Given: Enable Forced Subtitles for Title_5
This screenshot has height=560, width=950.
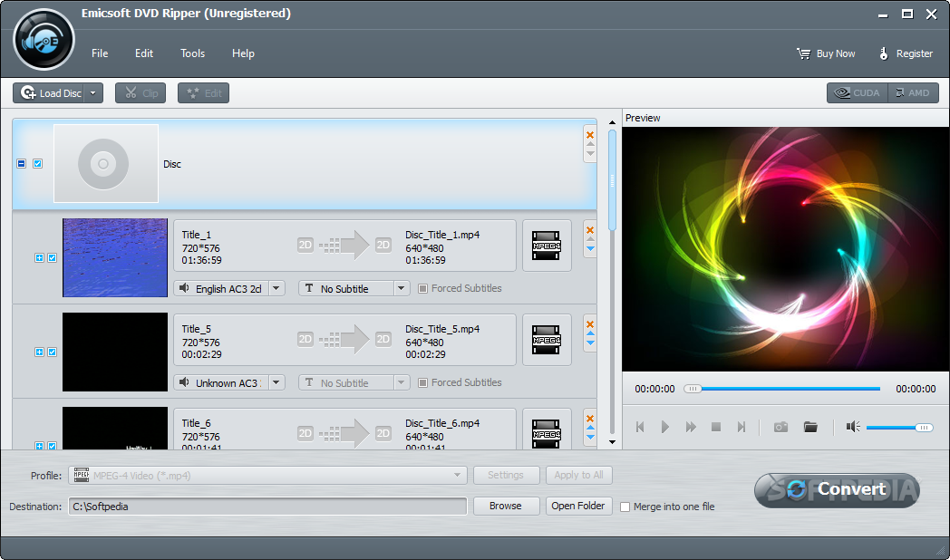Looking at the screenshot, I should pos(423,382).
